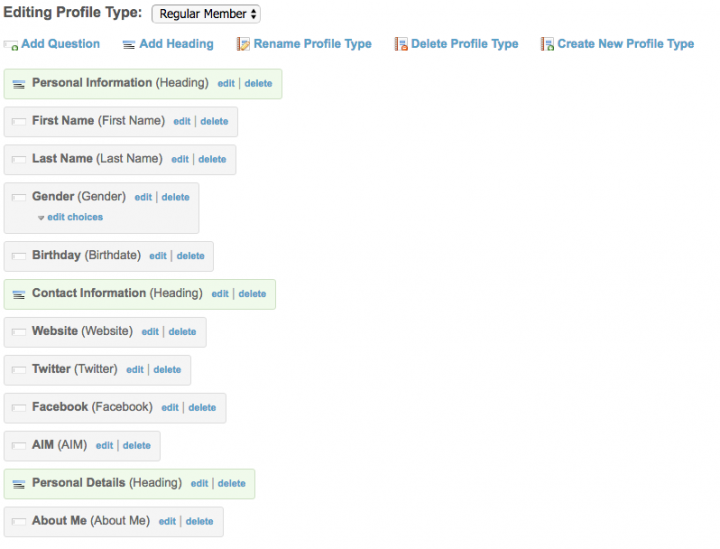Viewport: 720px width, 549px height.
Task: Select the Contact Information heading title
Action: (x=89, y=293)
